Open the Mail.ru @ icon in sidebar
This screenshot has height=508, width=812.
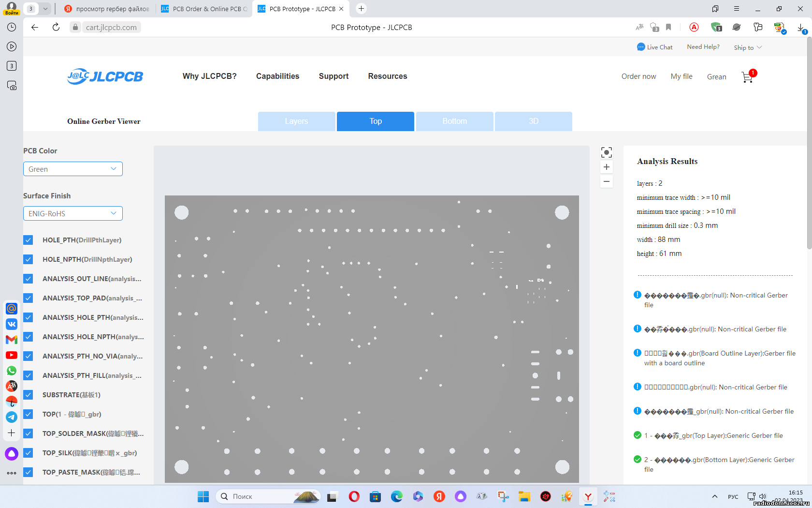(x=12, y=308)
